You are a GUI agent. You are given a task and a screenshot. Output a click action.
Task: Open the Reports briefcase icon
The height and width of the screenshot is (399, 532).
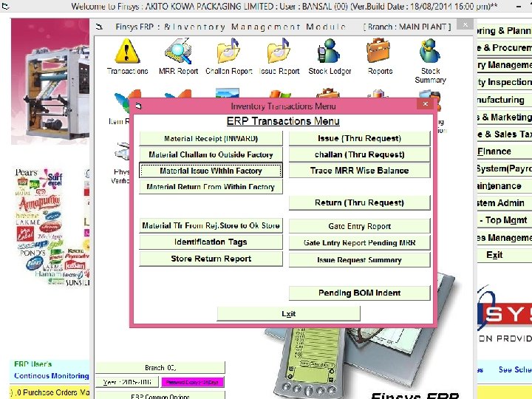[x=379, y=51]
